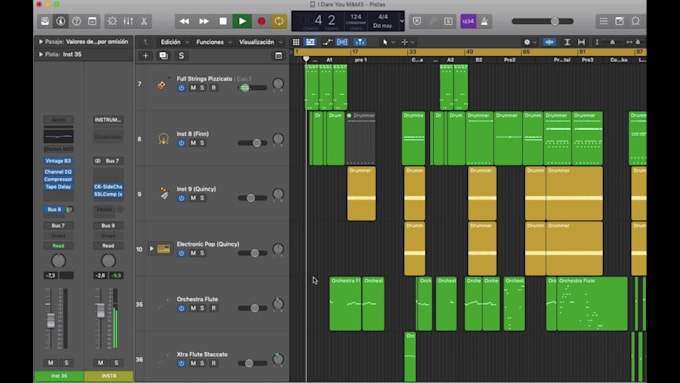Open the List Editors icon

click(604, 21)
